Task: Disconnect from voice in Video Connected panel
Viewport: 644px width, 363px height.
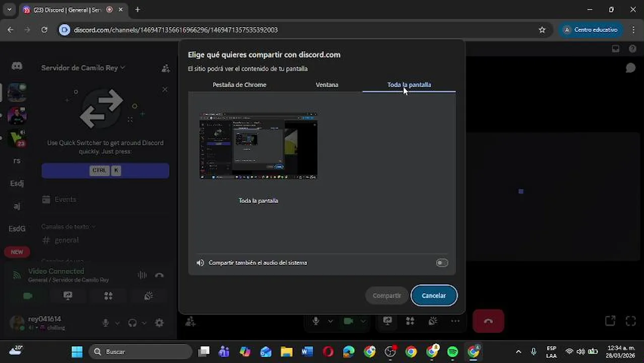Action: tap(159, 275)
